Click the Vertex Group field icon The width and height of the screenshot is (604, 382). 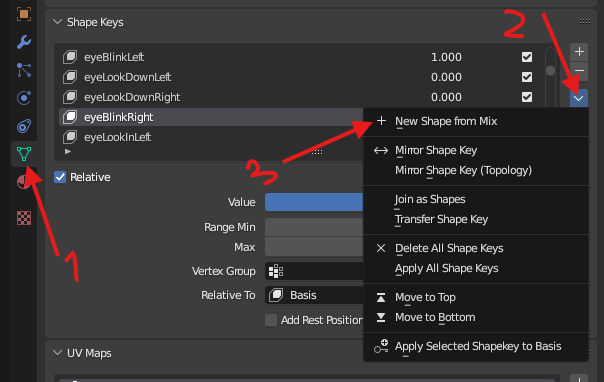276,271
